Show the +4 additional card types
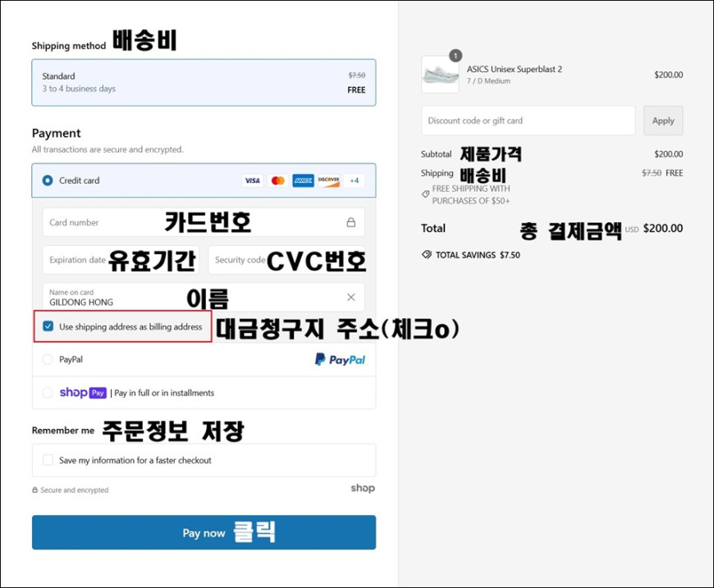Image resolution: width=714 pixels, height=588 pixels. [355, 180]
